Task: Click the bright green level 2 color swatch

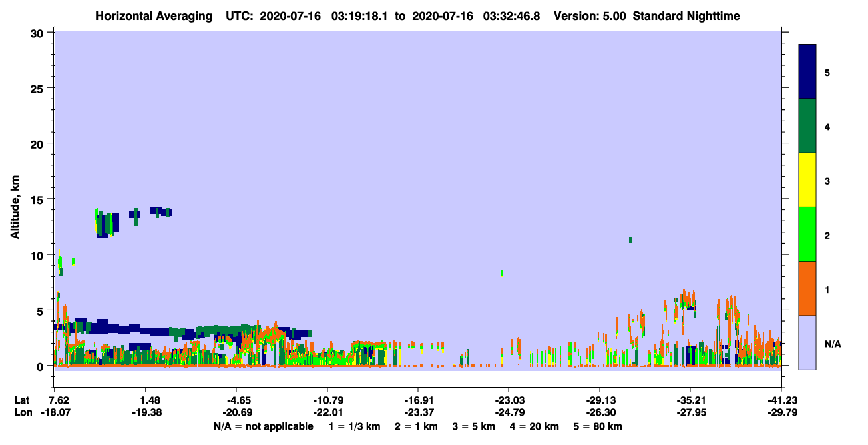Action: (807, 234)
